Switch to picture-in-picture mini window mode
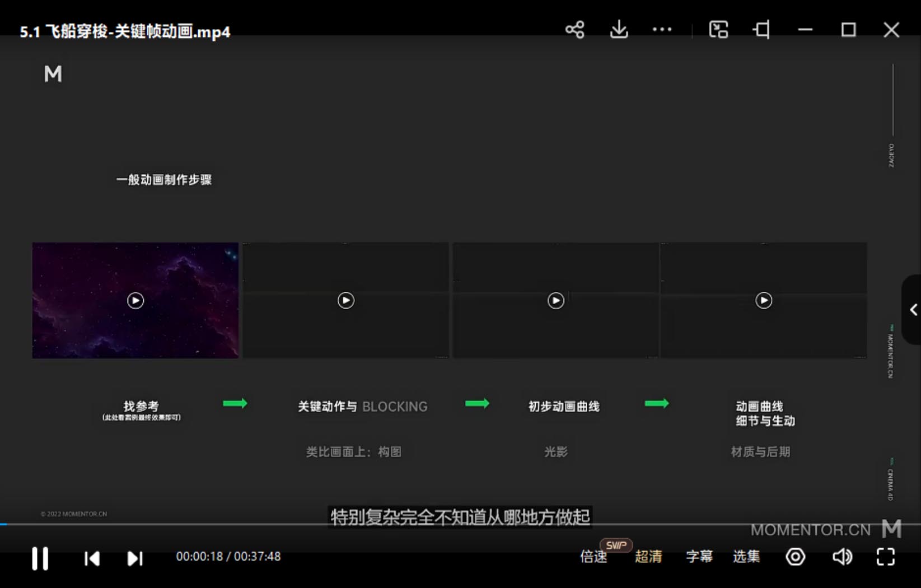The width and height of the screenshot is (921, 588). pos(718,30)
